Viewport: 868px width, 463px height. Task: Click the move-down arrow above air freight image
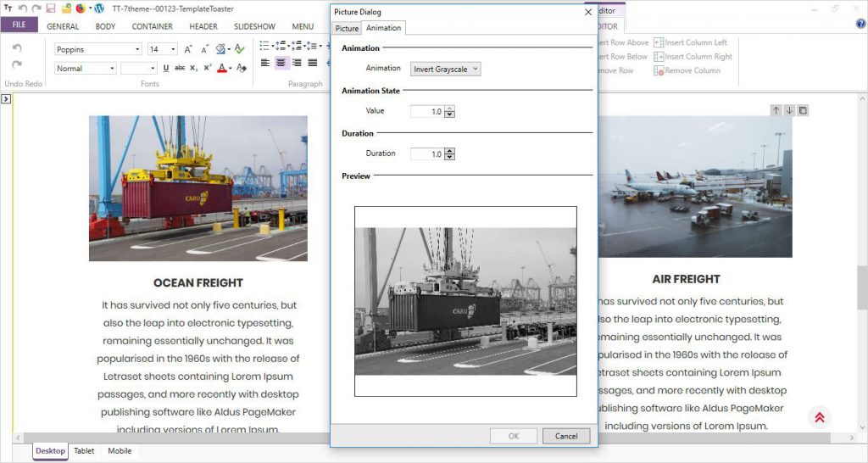tap(789, 110)
